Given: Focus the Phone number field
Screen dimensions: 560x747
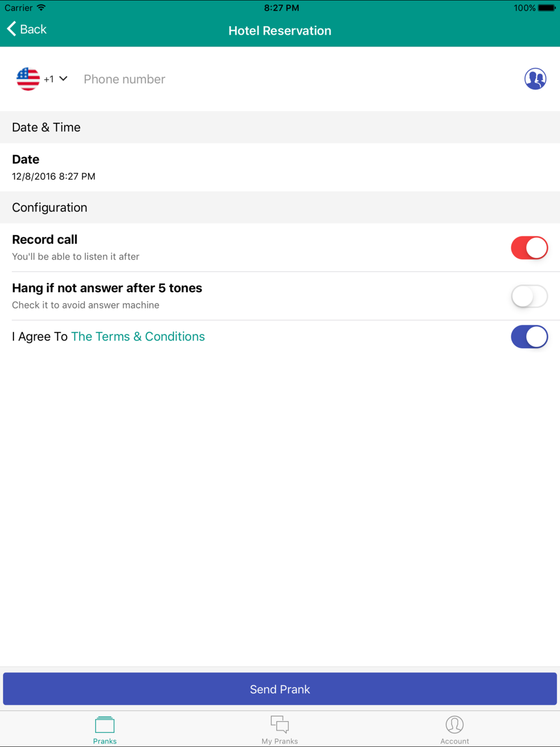Looking at the screenshot, I should tap(297, 79).
